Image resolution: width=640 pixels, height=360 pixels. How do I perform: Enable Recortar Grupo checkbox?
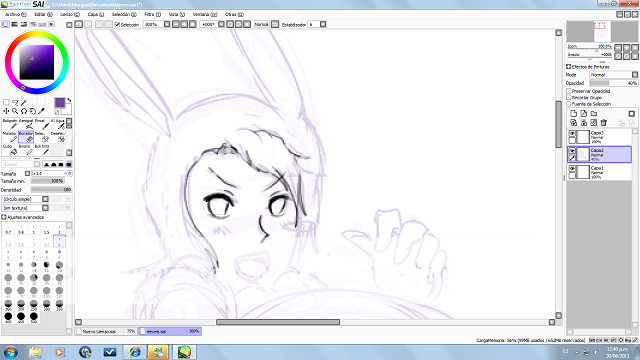point(569,98)
